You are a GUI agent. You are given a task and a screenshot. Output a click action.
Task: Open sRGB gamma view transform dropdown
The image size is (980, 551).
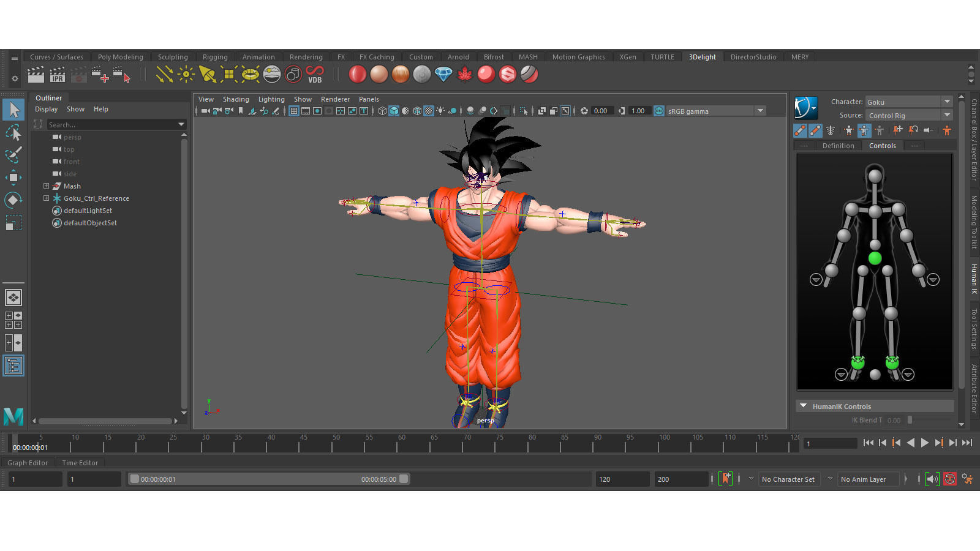716,111
